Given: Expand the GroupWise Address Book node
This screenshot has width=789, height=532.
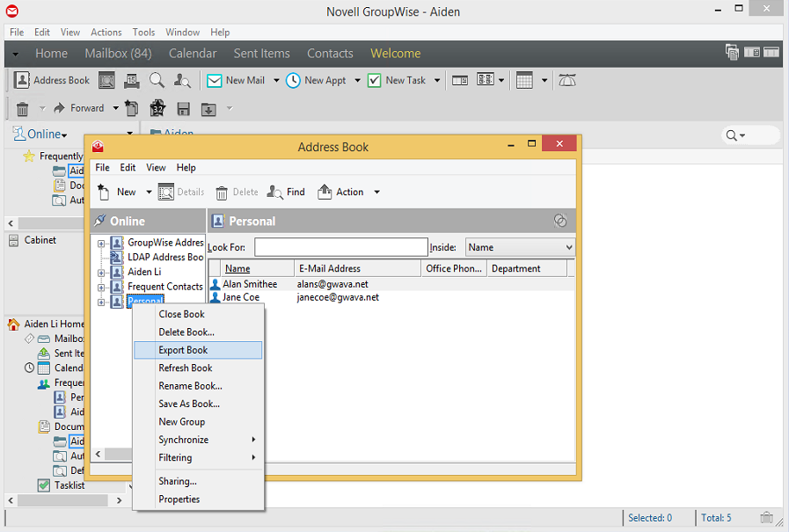Looking at the screenshot, I should 101,243.
